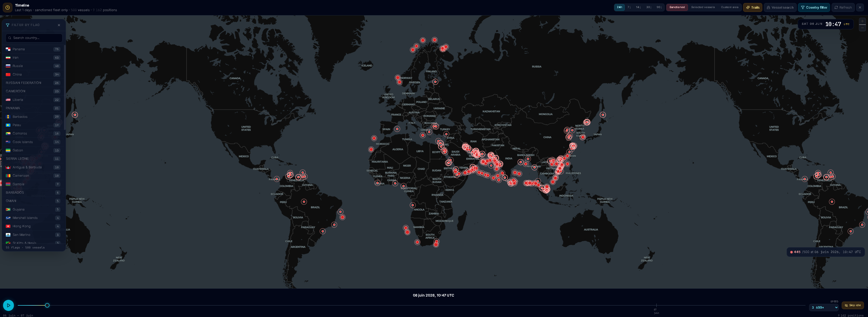Filter by uppercase BARBADOS entry
This screenshot has width=868, height=317.
tap(33, 192)
